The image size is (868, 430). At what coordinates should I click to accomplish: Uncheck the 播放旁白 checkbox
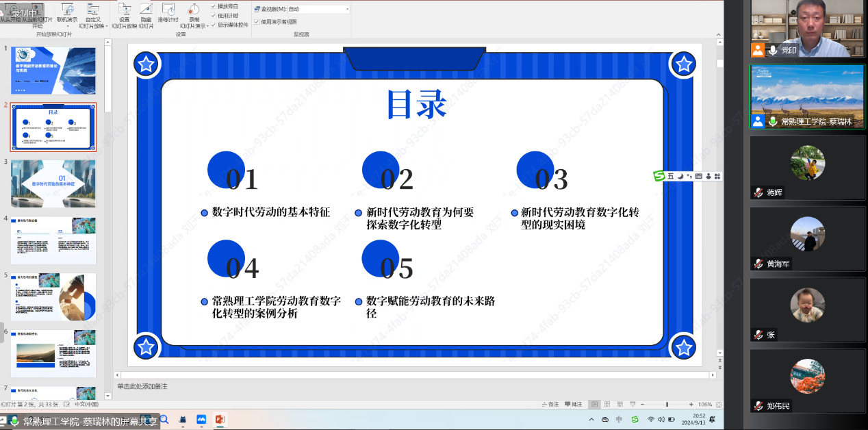click(214, 6)
